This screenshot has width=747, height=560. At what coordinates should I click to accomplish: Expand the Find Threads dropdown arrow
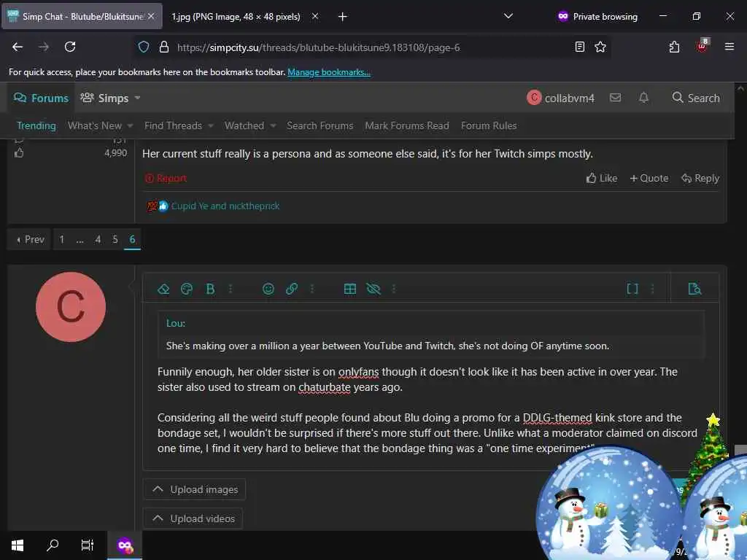click(x=211, y=125)
